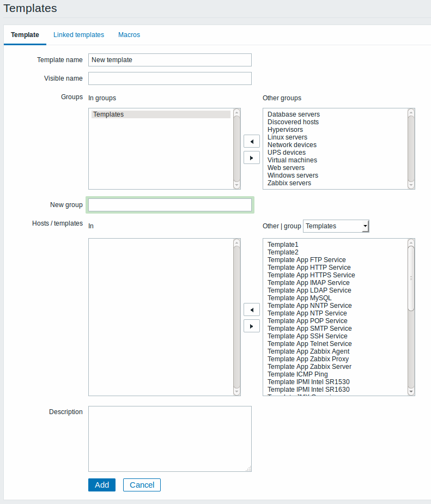This screenshot has width=431, height=504.
Task: Select Virtual machines in Other groups
Action: [292, 160]
